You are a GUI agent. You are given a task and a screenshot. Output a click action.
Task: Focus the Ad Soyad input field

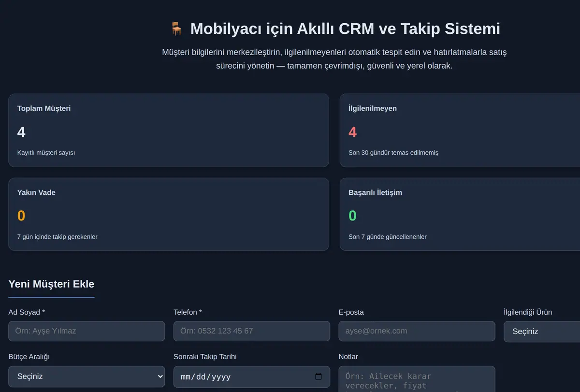(x=87, y=331)
